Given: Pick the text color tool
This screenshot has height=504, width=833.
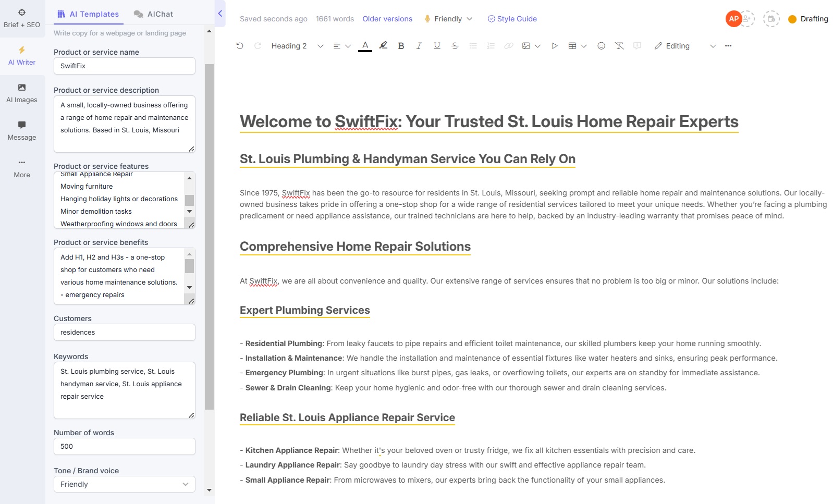Looking at the screenshot, I should [x=365, y=46].
